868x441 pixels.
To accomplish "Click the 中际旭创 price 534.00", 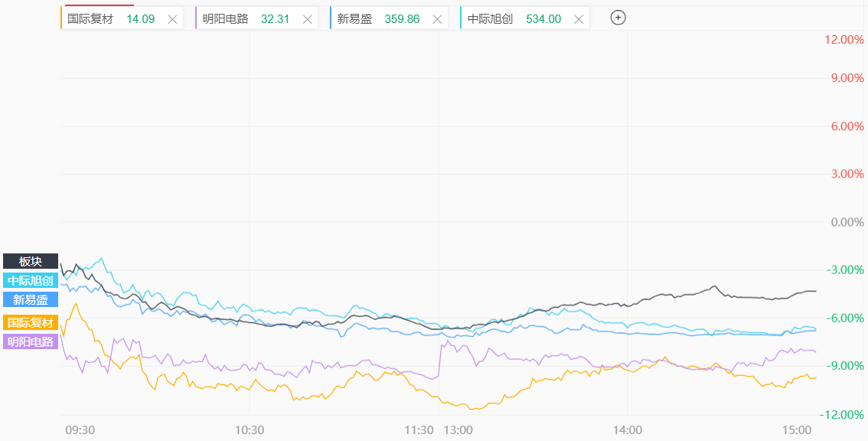I will [x=543, y=19].
